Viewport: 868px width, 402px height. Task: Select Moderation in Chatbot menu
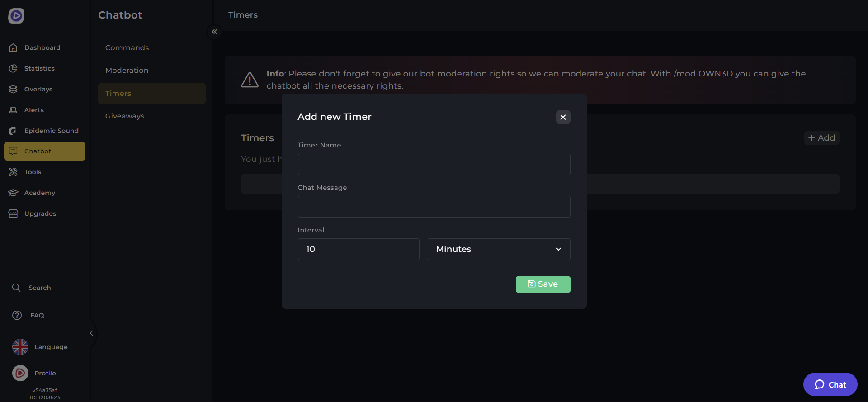(x=127, y=70)
